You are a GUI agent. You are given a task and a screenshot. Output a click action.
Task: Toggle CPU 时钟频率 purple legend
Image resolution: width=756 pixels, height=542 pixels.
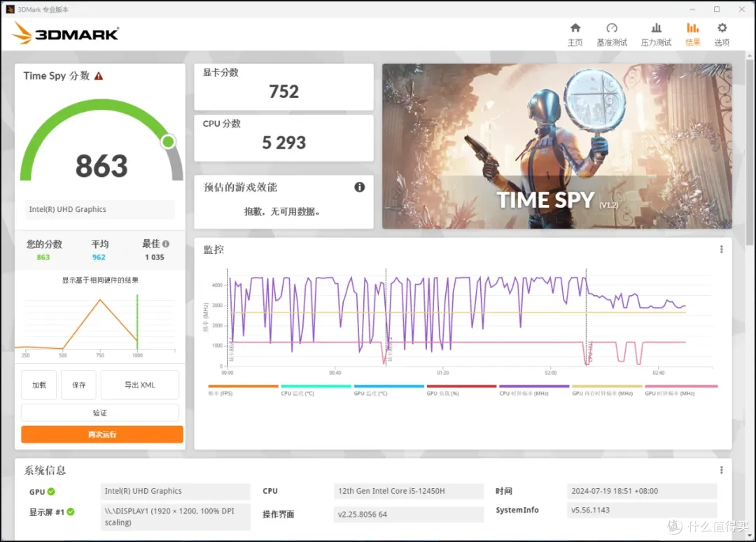pyautogui.click(x=534, y=390)
